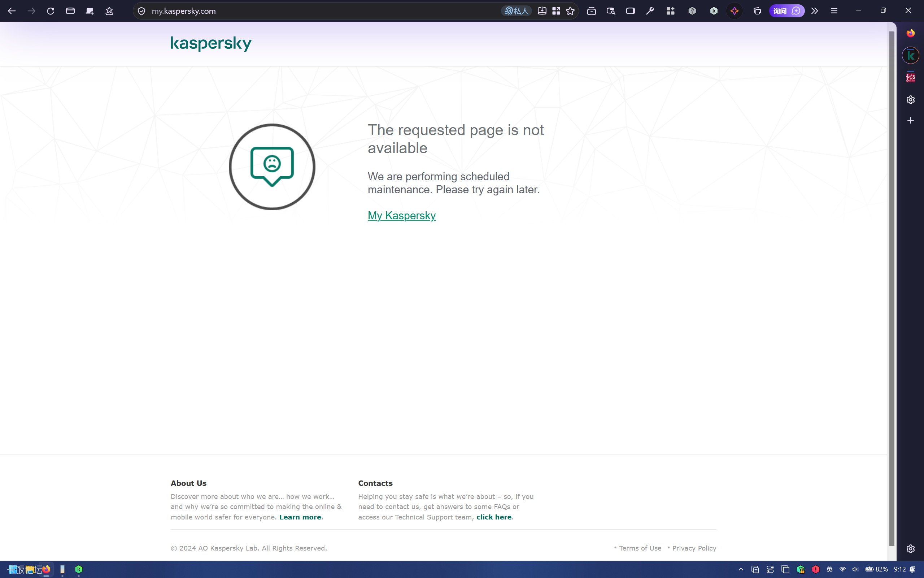
Task: Click the Kaspersky extension icon in toolbar
Action: (714, 11)
